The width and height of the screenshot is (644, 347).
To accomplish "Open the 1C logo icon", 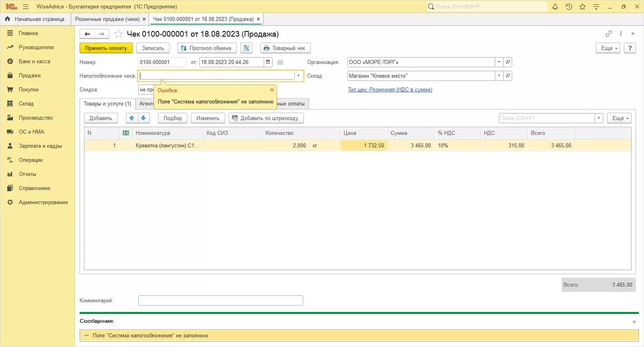I will coord(11,6).
